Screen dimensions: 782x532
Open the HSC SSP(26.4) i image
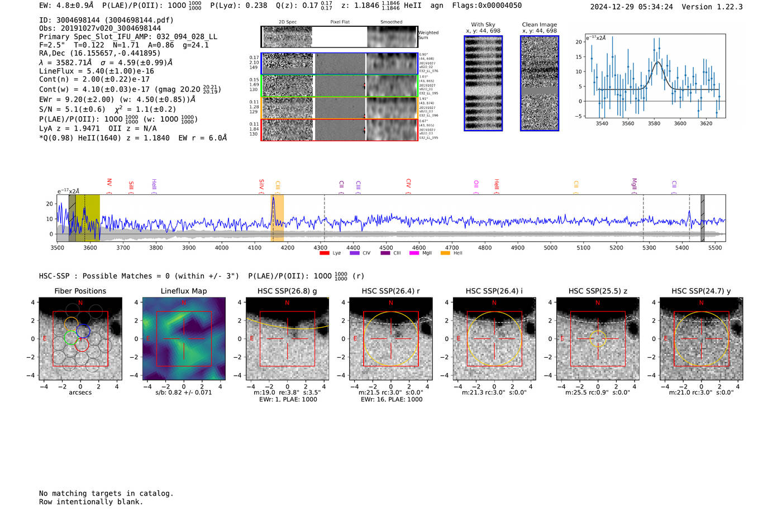(494, 339)
